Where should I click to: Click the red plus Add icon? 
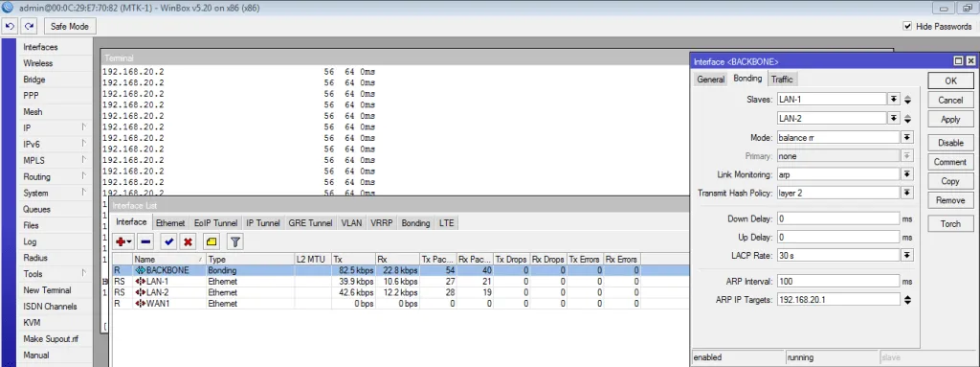[122, 241]
